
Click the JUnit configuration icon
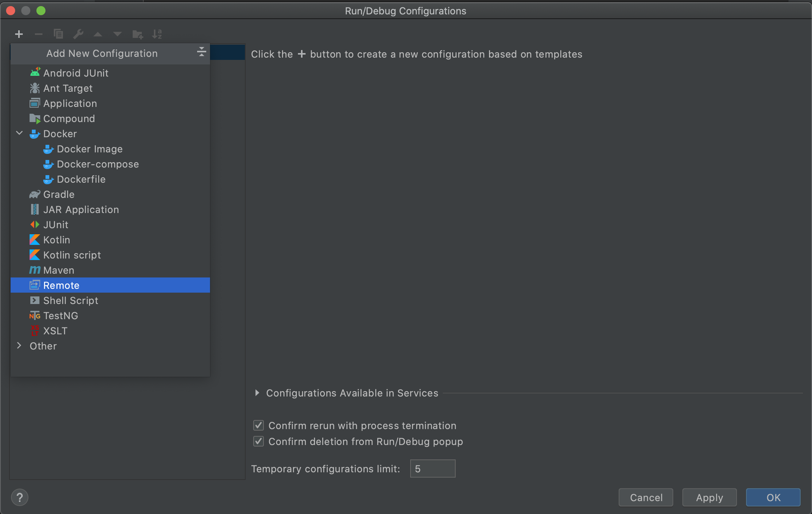[x=34, y=224]
